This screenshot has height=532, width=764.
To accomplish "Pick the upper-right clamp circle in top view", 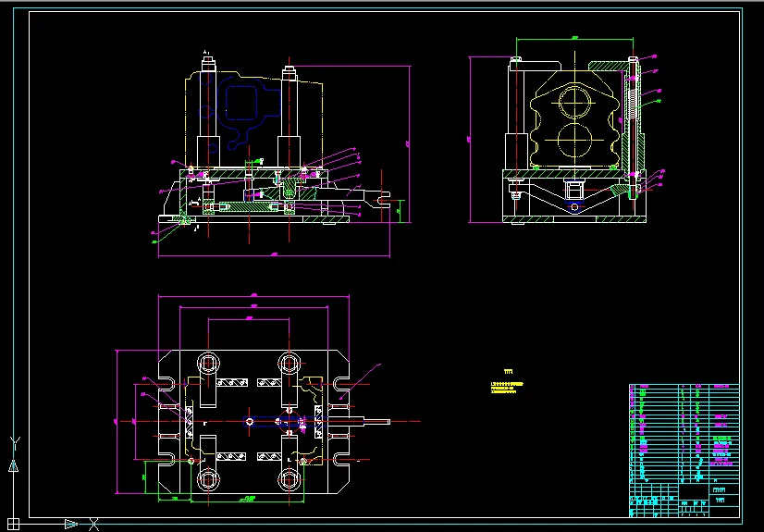I will [289, 364].
